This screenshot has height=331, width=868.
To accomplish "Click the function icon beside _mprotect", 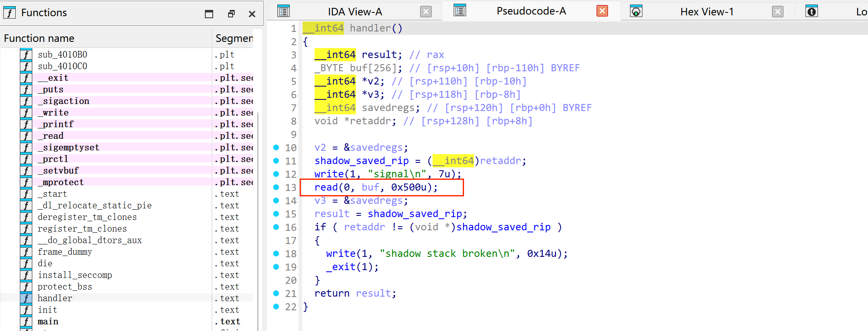I will point(26,182).
